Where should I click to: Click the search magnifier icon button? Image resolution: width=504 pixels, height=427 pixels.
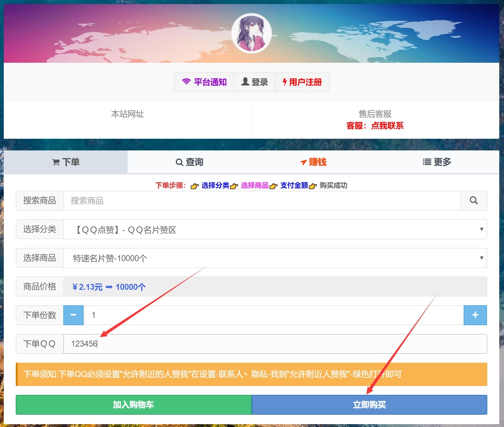click(x=473, y=201)
